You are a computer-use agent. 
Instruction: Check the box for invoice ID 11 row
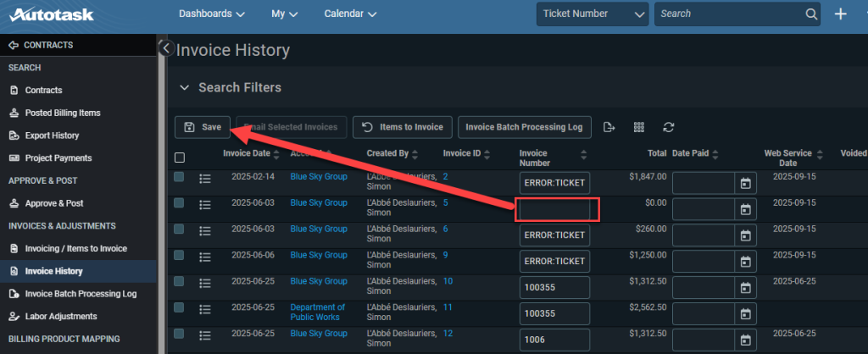(179, 307)
